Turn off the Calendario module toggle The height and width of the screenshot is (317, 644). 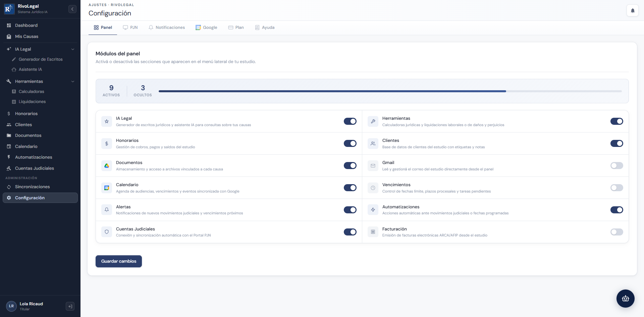(x=350, y=188)
